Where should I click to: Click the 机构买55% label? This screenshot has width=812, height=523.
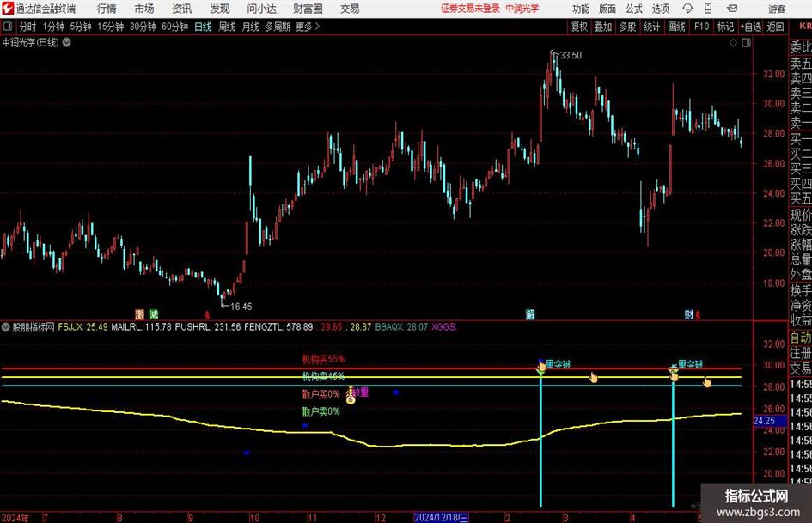coord(324,359)
